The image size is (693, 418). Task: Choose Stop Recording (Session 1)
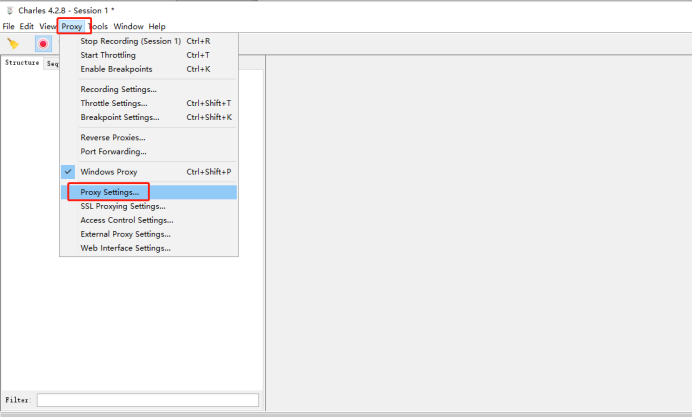pos(149,41)
